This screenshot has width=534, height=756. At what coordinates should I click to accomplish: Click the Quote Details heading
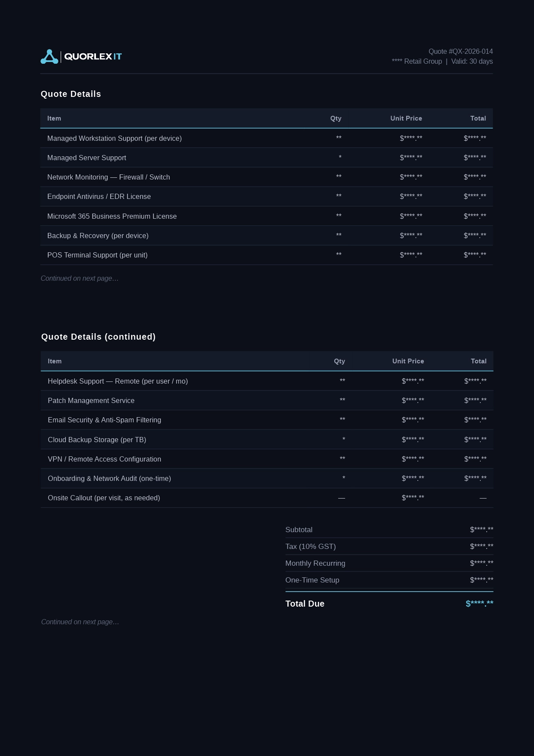[x=71, y=94]
